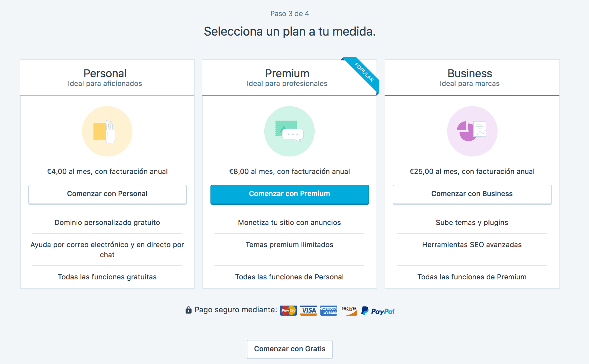Screen dimensions: 589x364
Task: Click the VISA payment icon
Action: (309, 311)
